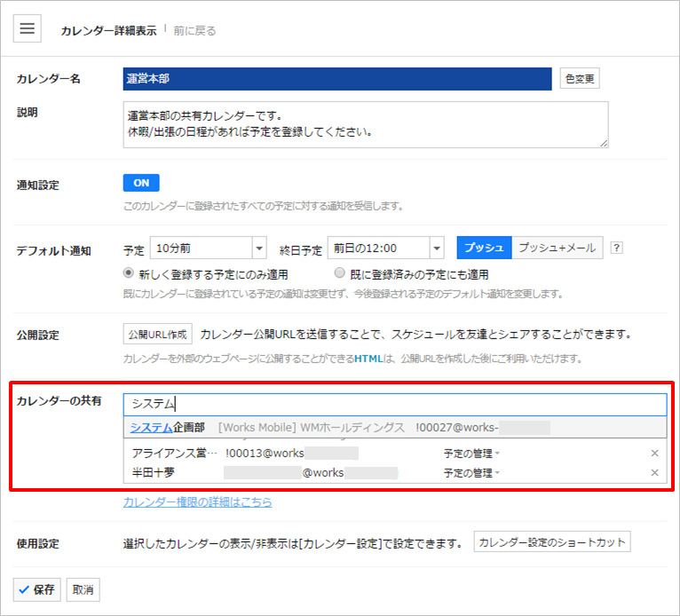This screenshot has width=680, height=616.
Task: Select 新しく登録する予定にのみ適用 radio button
Action: [x=129, y=273]
